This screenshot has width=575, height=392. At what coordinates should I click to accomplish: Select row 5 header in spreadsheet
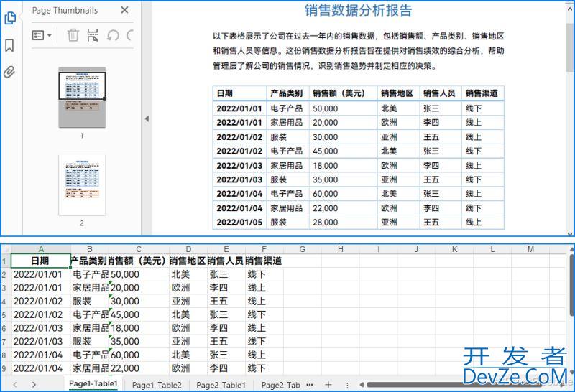coord(5,314)
